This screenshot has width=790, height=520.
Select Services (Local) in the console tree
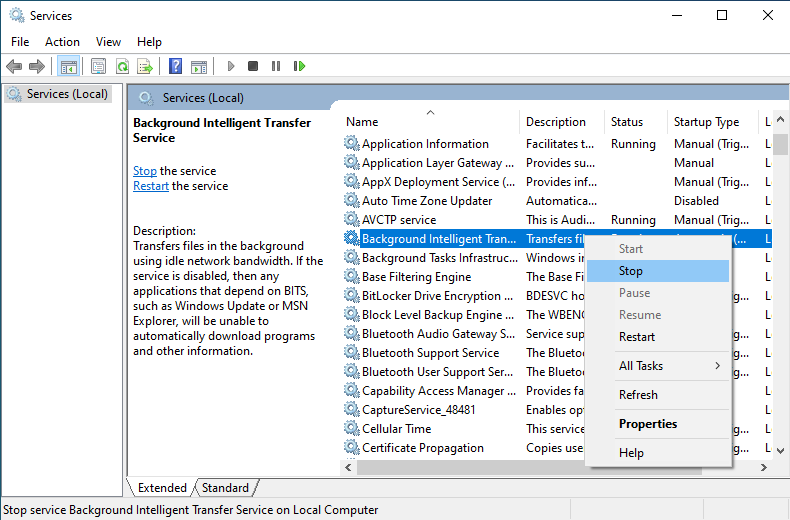click(58, 94)
